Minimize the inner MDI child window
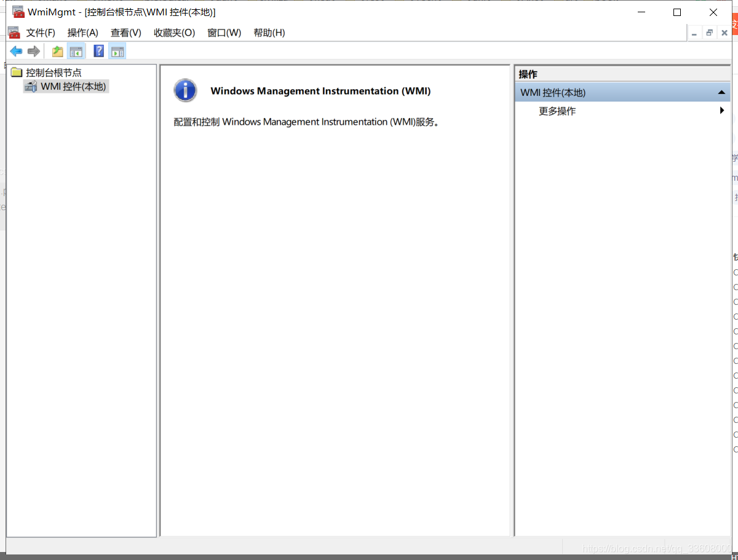 tap(694, 33)
